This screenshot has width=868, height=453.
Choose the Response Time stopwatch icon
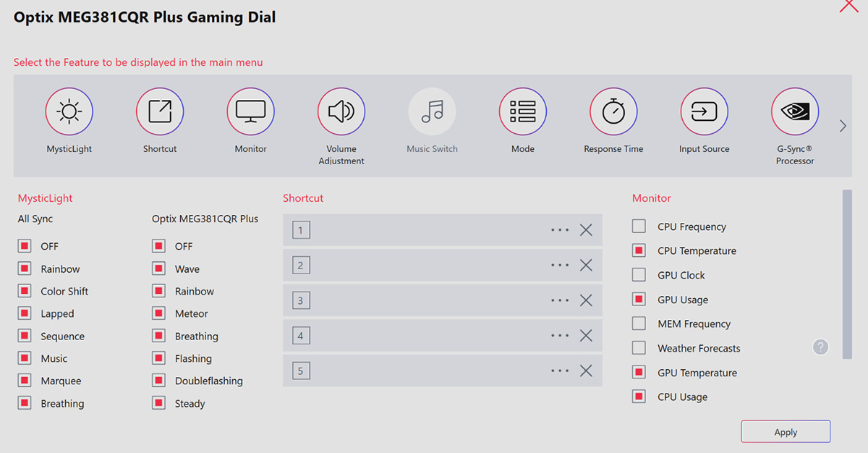pos(613,111)
